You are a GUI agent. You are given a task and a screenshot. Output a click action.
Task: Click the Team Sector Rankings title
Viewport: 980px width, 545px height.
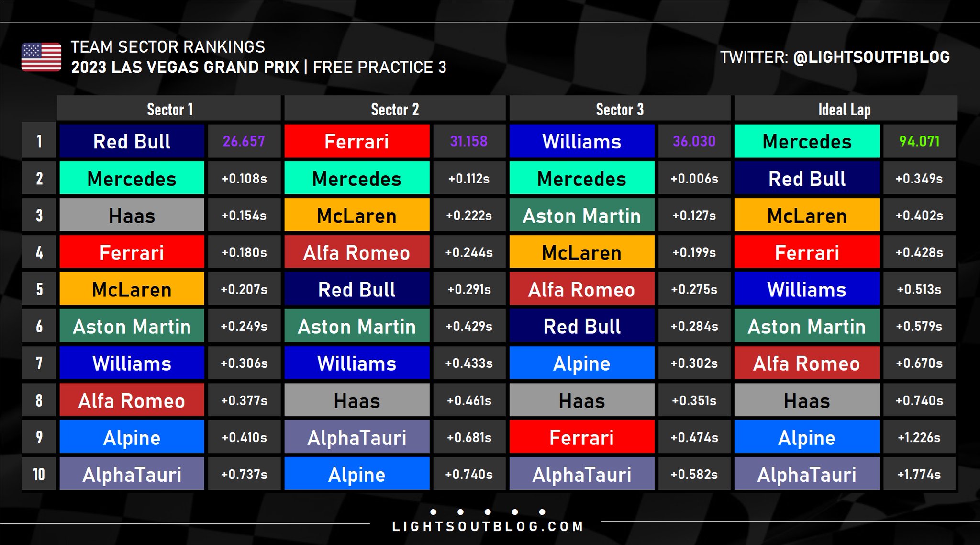click(168, 47)
